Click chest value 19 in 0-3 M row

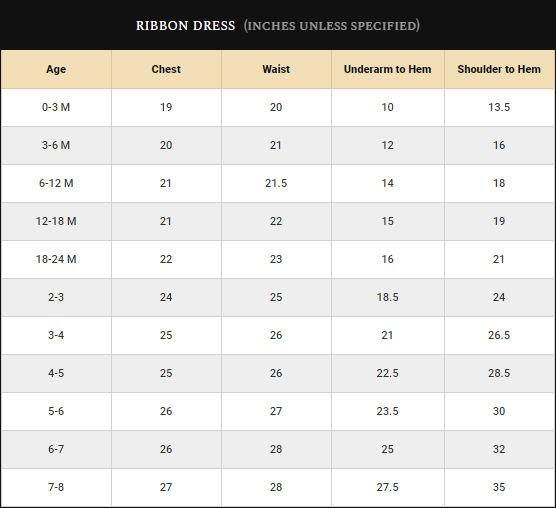[x=166, y=107]
